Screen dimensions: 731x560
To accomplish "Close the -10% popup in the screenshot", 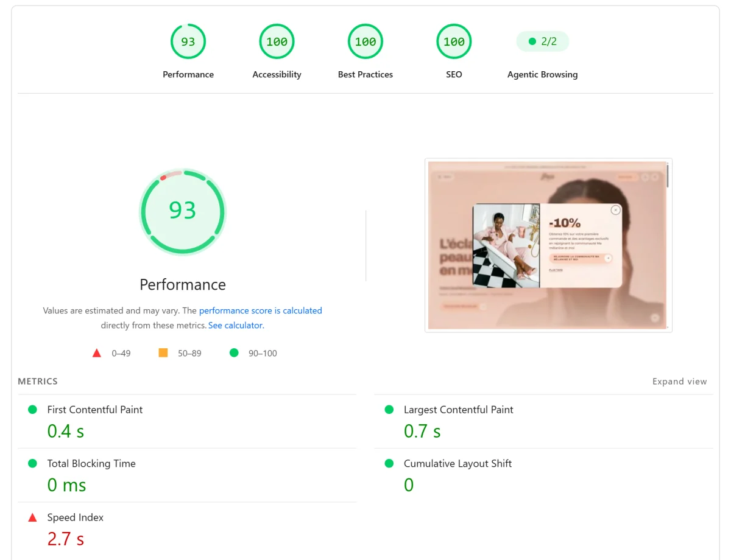I will (x=615, y=210).
